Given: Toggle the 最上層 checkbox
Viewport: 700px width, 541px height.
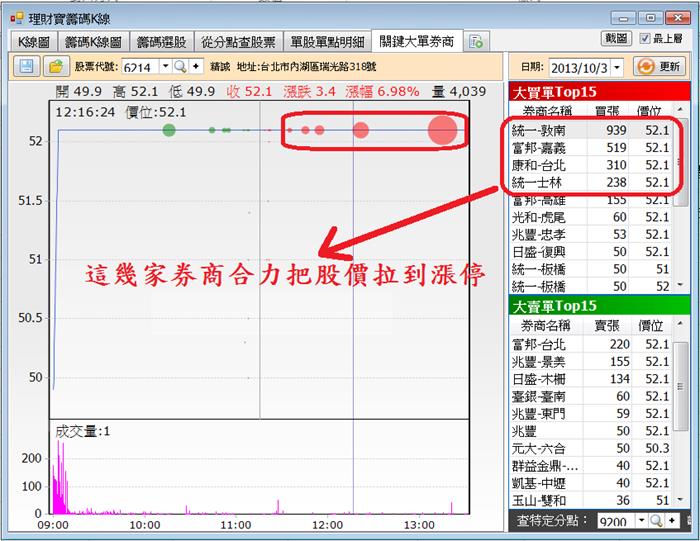Looking at the screenshot, I should tap(644, 39).
